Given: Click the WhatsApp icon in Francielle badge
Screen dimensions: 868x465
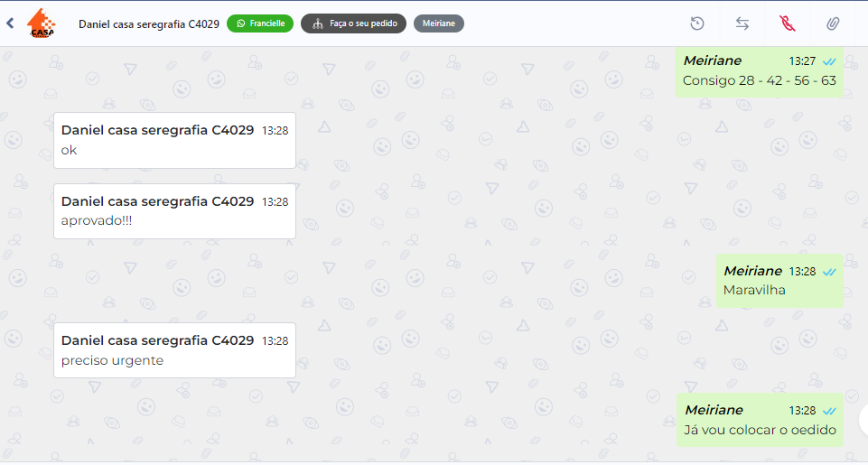Looking at the screenshot, I should click(x=241, y=23).
